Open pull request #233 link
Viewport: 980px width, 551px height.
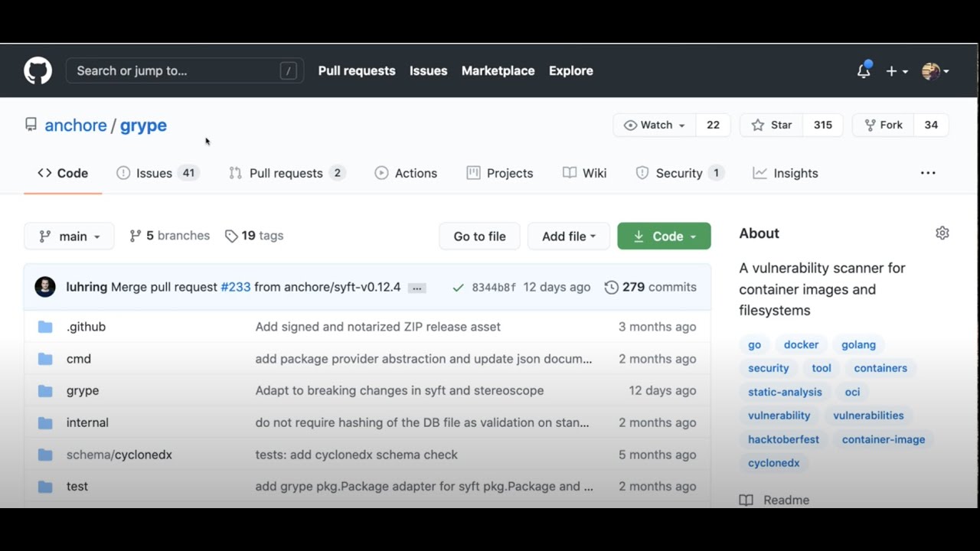click(x=236, y=288)
